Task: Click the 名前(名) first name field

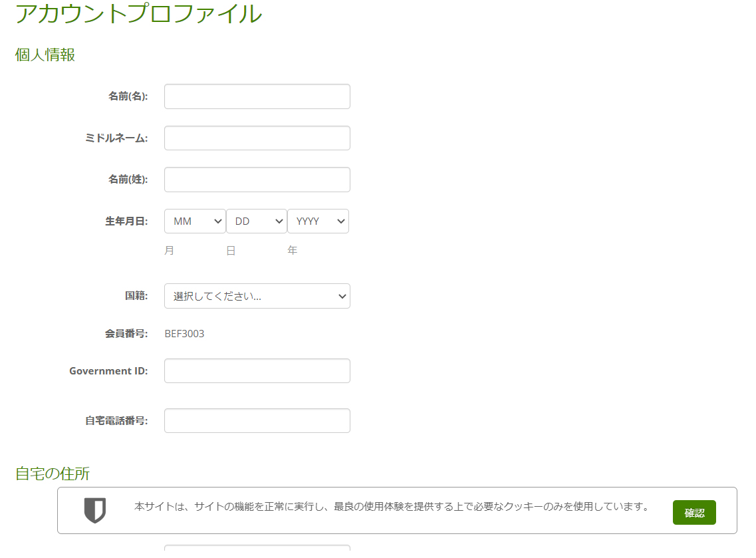Action: pyautogui.click(x=257, y=96)
